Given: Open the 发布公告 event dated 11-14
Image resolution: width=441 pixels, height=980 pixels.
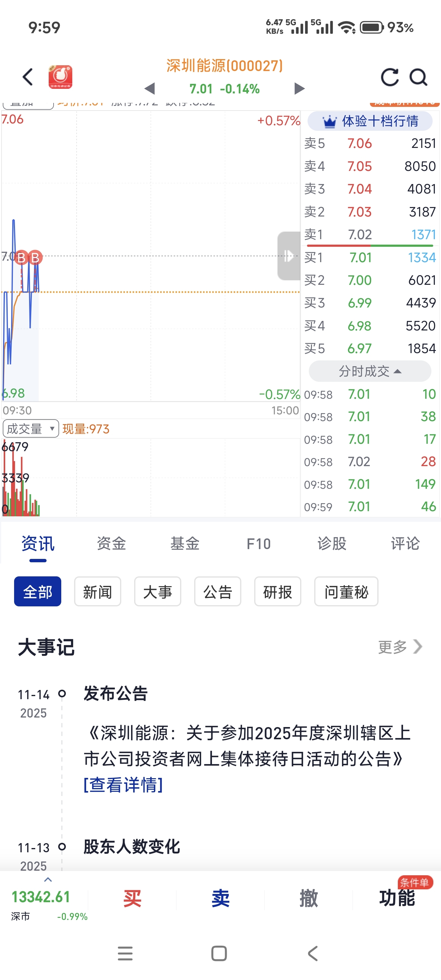Looking at the screenshot, I should [x=115, y=694].
